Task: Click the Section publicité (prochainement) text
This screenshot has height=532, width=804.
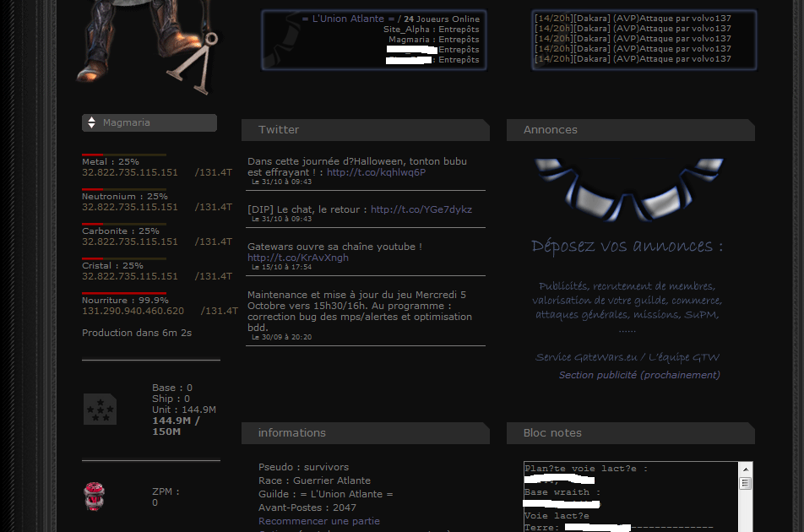Action: pos(639,375)
